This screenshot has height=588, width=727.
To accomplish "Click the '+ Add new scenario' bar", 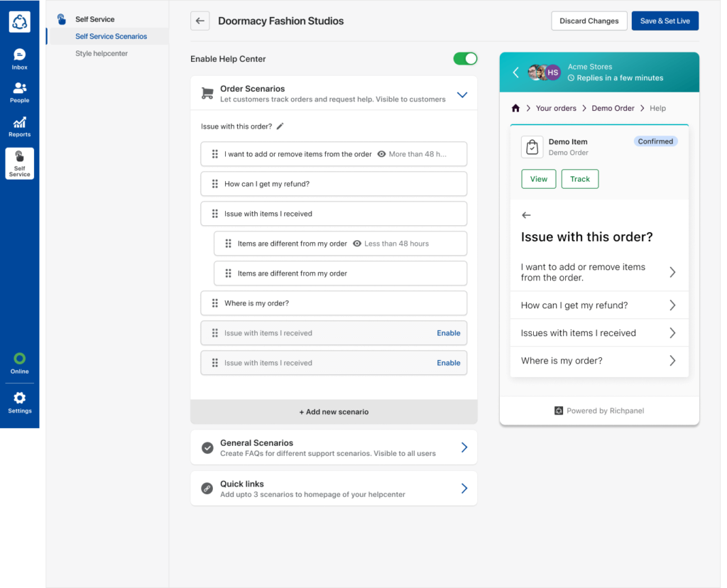I will (334, 411).
